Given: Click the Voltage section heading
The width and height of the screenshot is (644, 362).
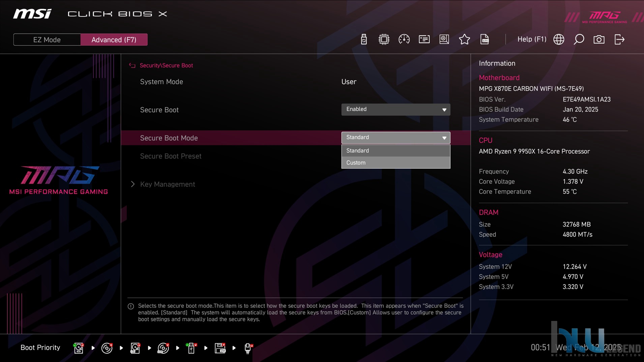Looking at the screenshot, I should 490,254.
